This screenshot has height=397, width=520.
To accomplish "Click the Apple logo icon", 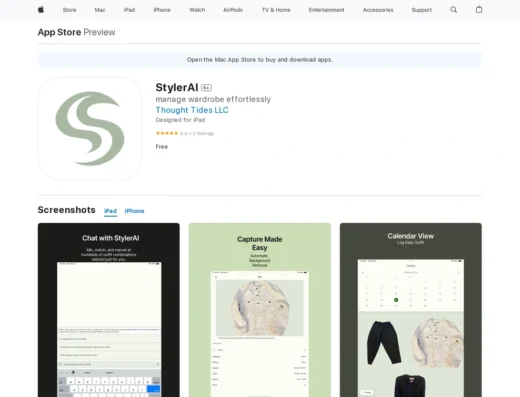I will [41, 10].
